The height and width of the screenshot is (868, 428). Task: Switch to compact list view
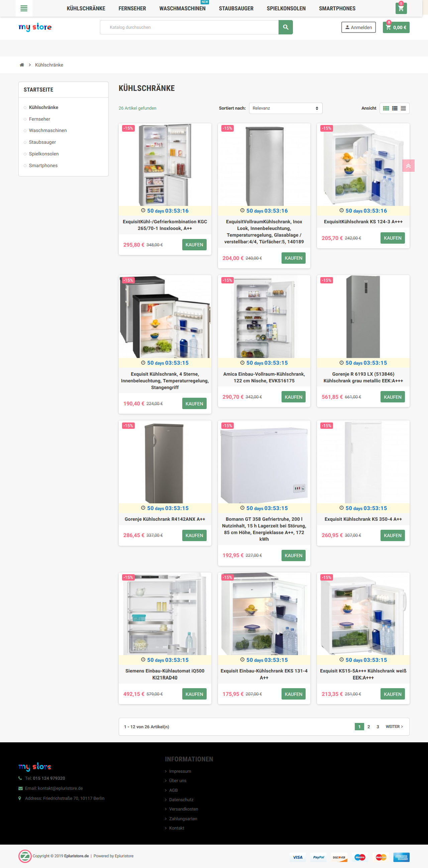point(403,108)
